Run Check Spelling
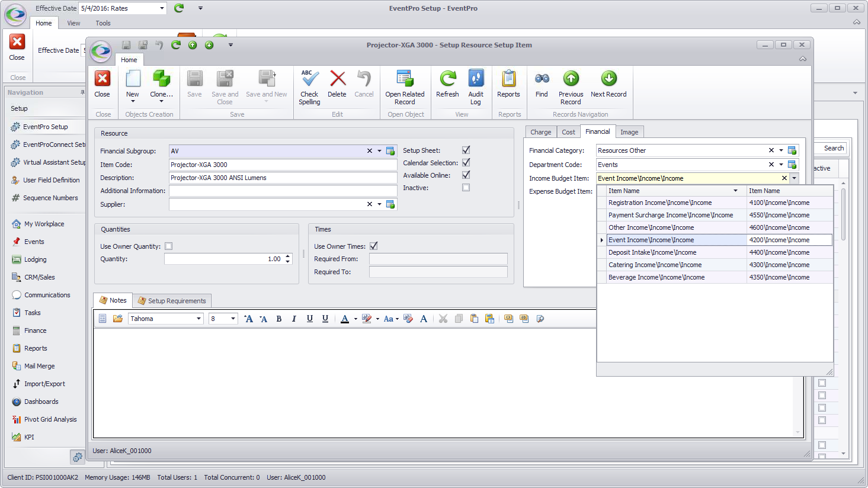Viewport: 868px width, 488px height. click(309, 87)
